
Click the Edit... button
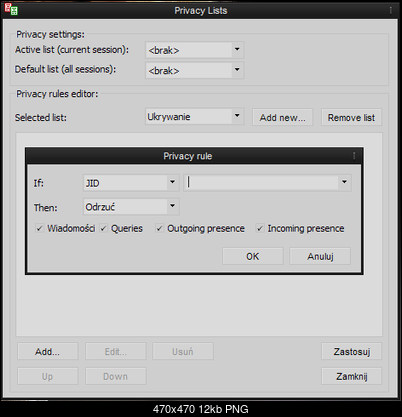pos(116,351)
